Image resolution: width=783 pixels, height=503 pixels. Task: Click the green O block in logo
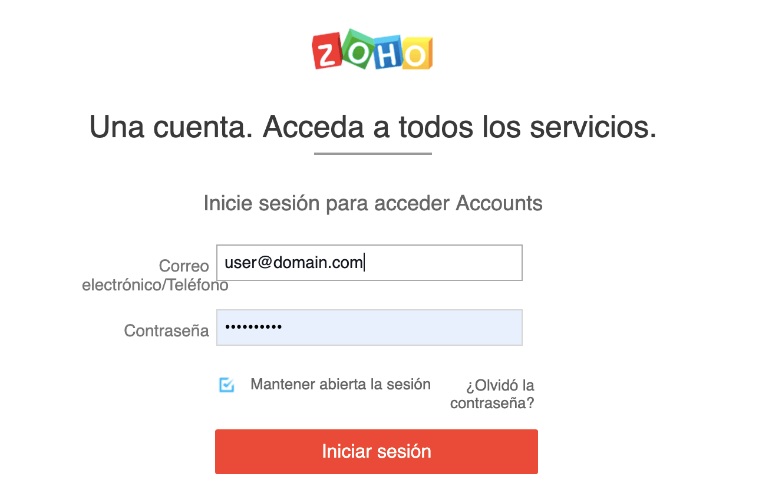(356, 51)
